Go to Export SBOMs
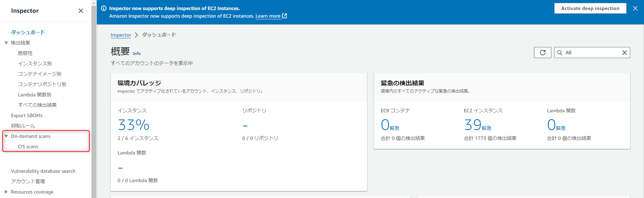Screen dimensions: 644x198 point(27,115)
